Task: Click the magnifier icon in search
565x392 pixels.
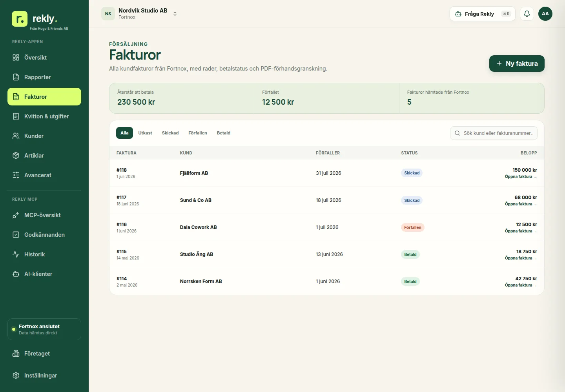Action: [x=457, y=133]
